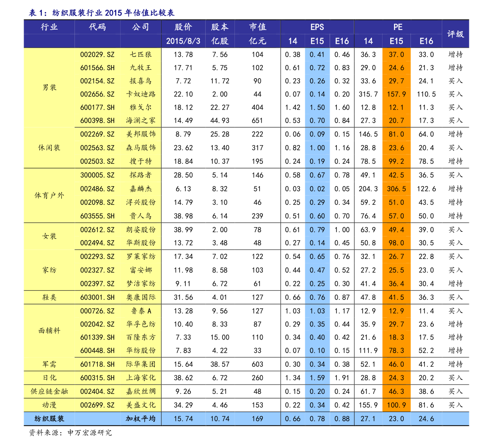Select stock code 002563.SZ
The width and height of the screenshot is (504, 445).
click(x=97, y=148)
